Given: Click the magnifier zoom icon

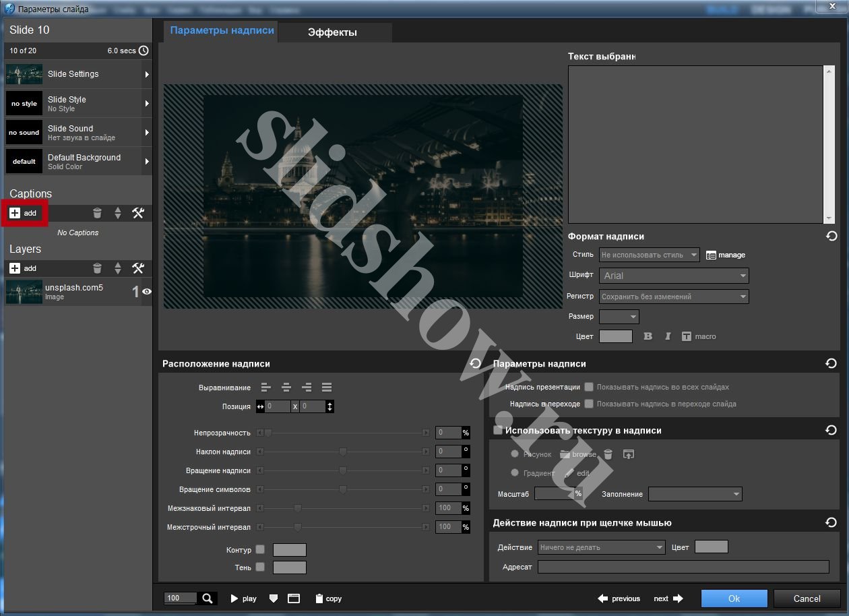Looking at the screenshot, I should click(208, 598).
